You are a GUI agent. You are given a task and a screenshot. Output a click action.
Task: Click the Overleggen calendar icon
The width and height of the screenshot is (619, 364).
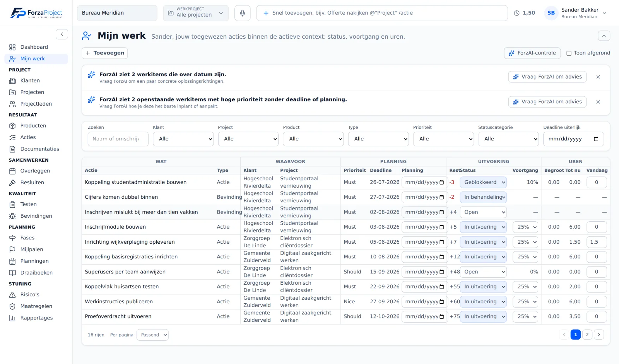12,171
